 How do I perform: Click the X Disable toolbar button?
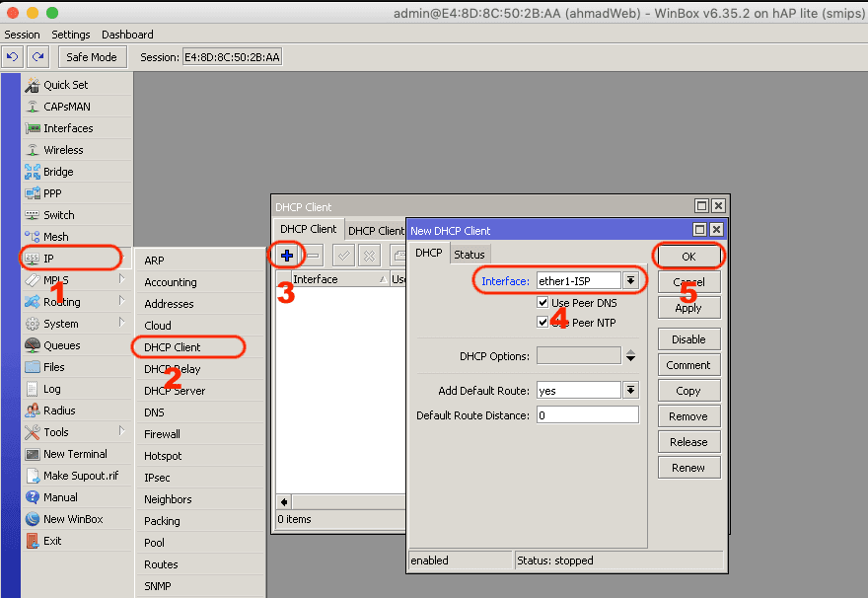click(x=369, y=256)
